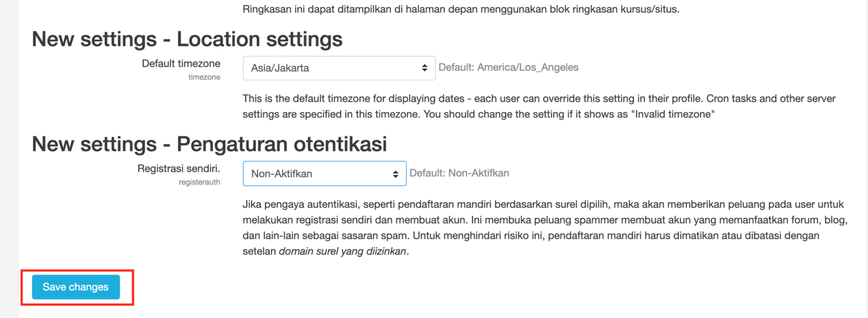This screenshot has width=868, height=318.
Task: Click the "Ringkasan ini dapat ditampilkan" summary text
Action: point(461,10)
